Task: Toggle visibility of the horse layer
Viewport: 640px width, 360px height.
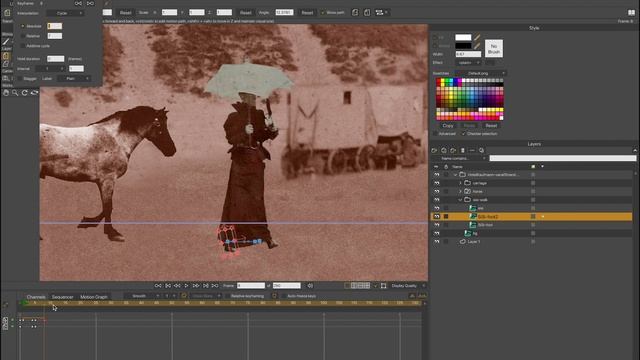Action: click(436, 191)
